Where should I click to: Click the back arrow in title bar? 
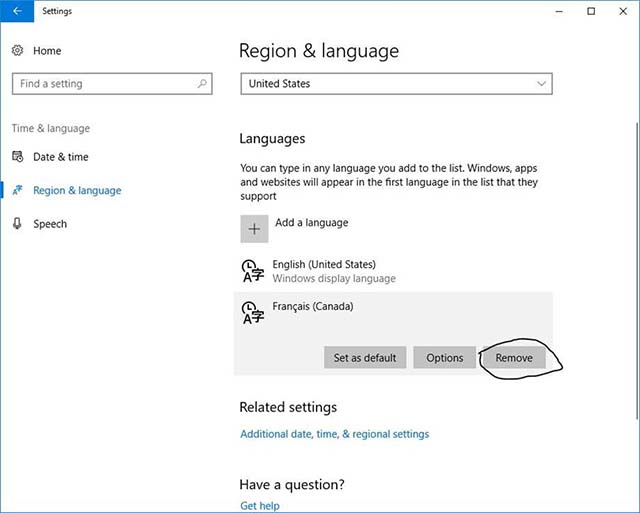click(x=17, y=11)
